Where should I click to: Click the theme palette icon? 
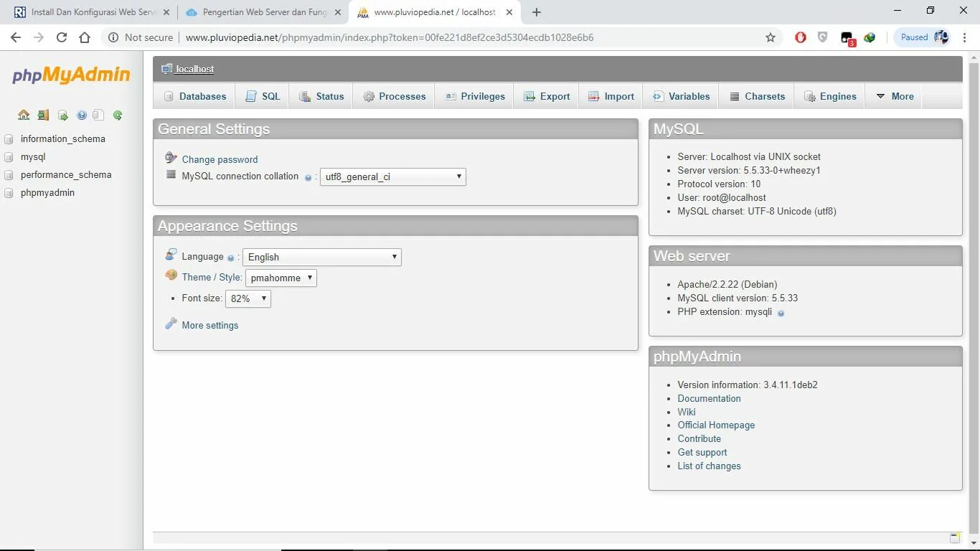171,275
